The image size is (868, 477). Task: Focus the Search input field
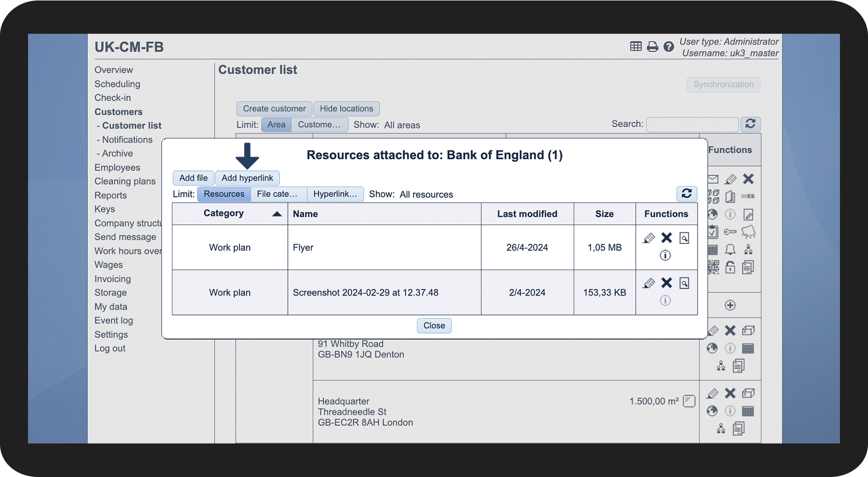coord(692,124)
